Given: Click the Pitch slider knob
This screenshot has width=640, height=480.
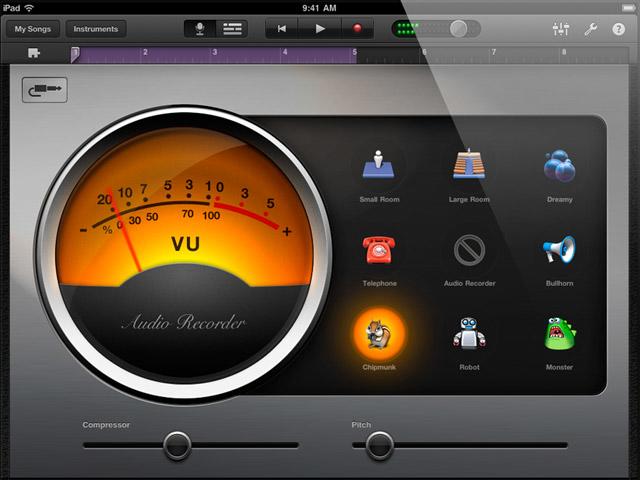Looking at the screenshot, I should point(380,445).
